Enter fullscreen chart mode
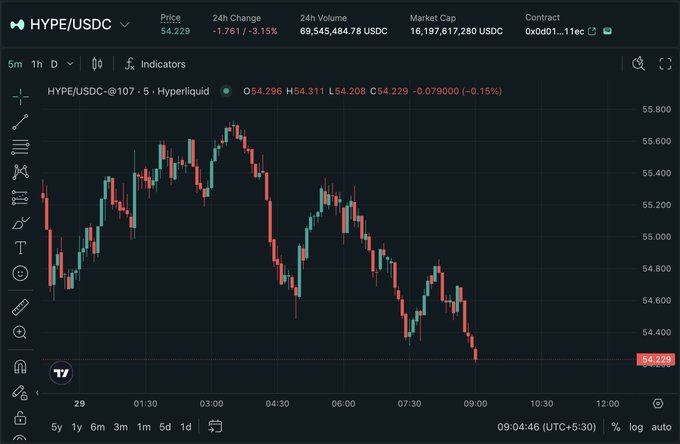 [x=665, y=64]
